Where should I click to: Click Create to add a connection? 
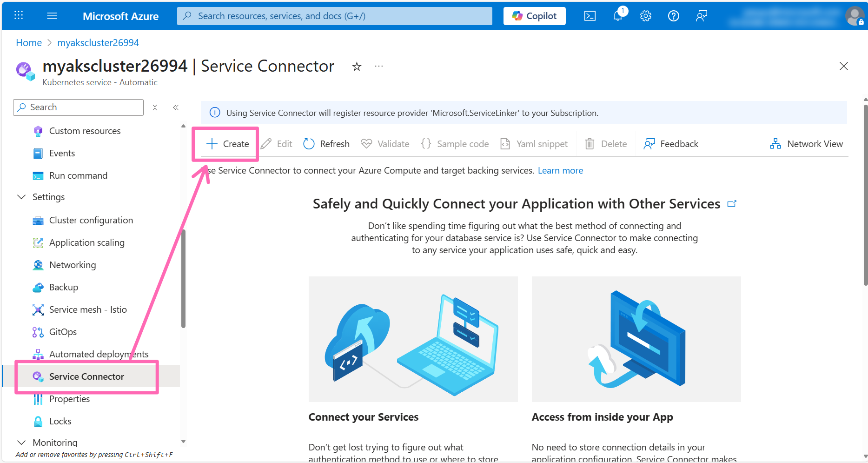pyautogui.click(x=227, y=144)
